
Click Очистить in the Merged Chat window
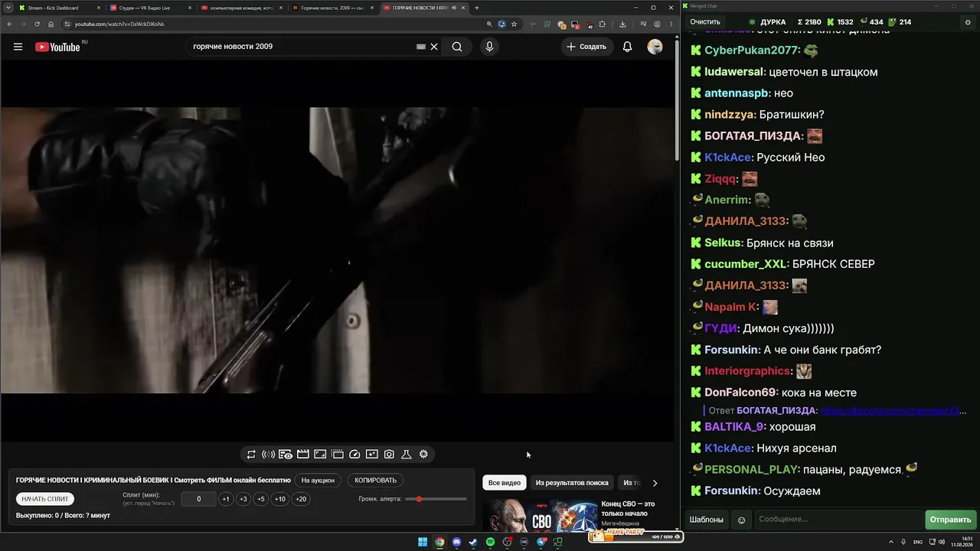pos(705,22)
